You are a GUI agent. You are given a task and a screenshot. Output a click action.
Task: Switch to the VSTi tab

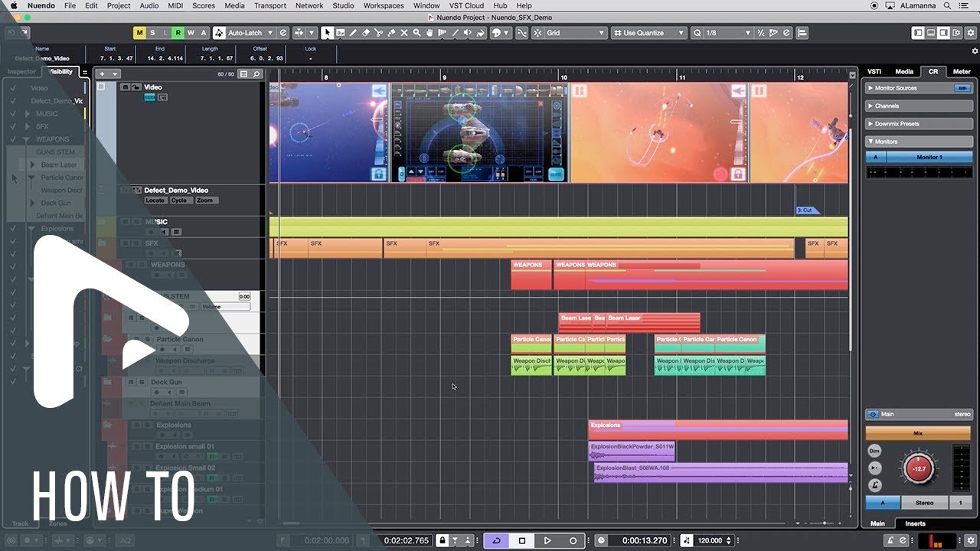click(x=874, y=71)
